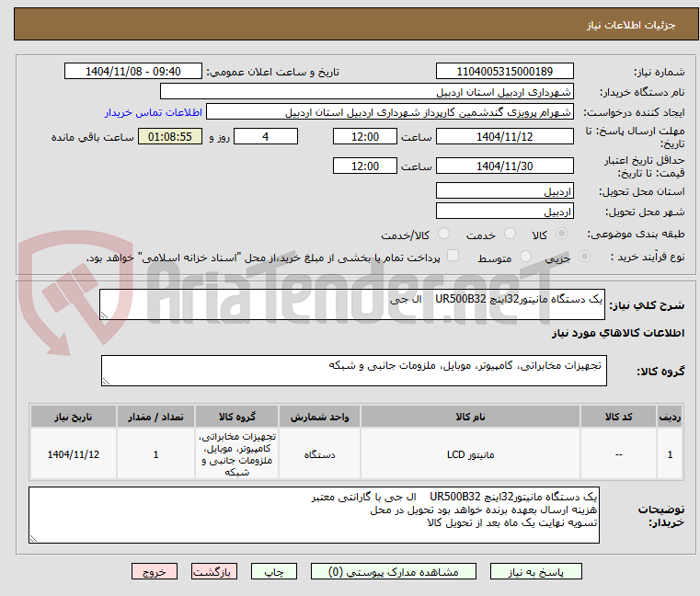Image resolution: width=700 pixels, height=596 pixels.
Task: Click the جزئیات اطلاعات نیاز header title
Action: click(631, 25)
